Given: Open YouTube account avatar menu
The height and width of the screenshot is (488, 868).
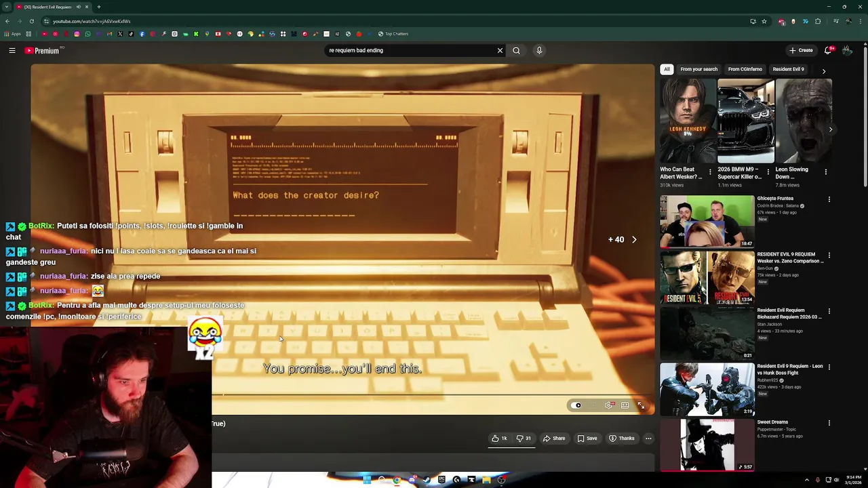Looking at the screenshot, I should coord(847,50).
